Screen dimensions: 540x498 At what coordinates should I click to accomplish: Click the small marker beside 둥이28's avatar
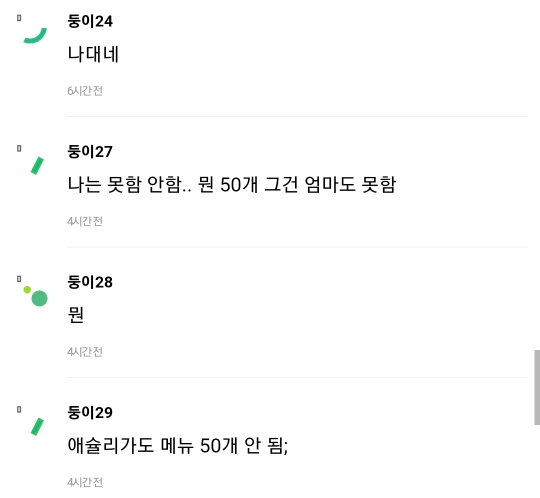tap(19, 279)
